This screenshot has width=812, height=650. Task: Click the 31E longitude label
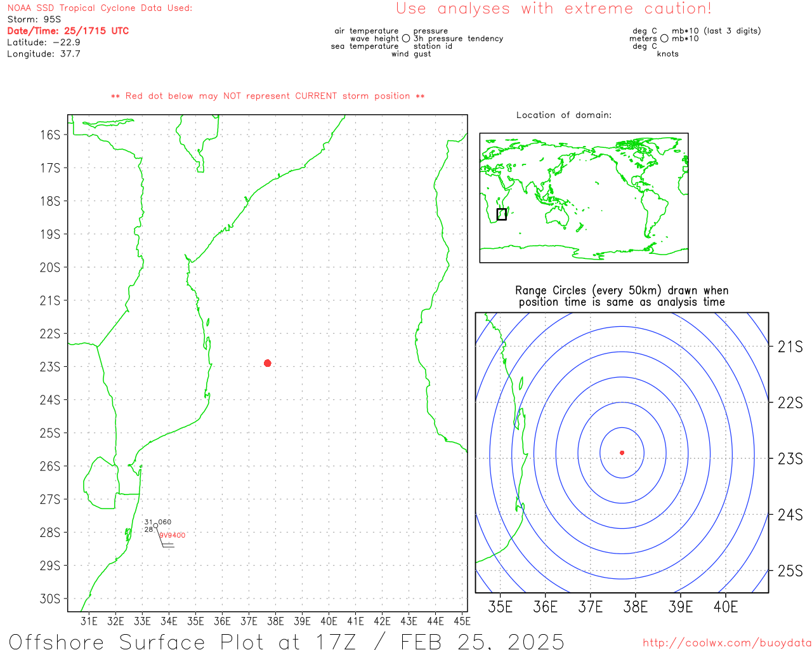89,621
